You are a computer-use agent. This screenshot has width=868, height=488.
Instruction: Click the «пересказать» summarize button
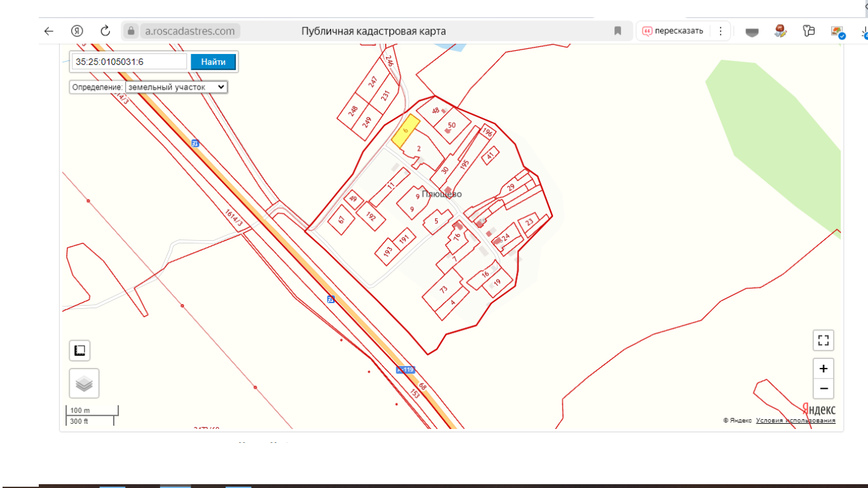(673, 31)
